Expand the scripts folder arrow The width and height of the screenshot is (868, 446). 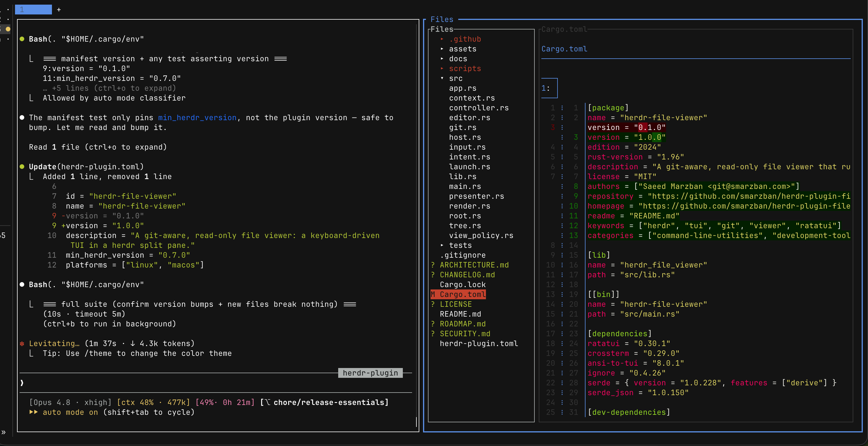tap(442, 68)
